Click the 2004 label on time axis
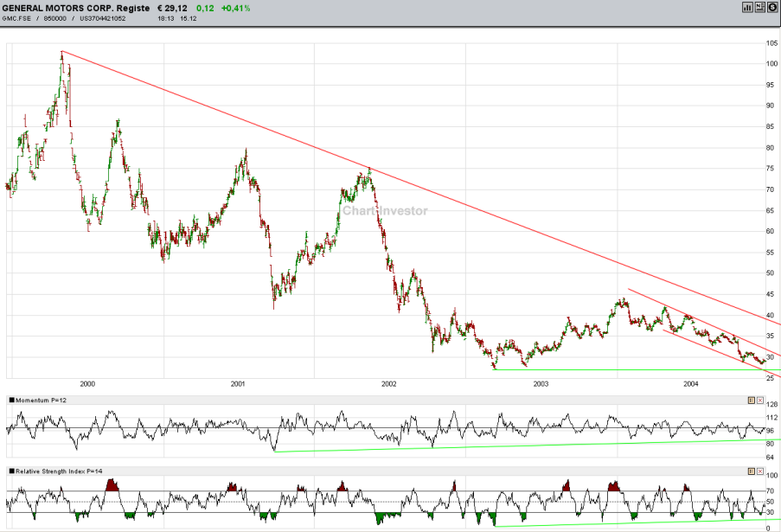This screenshot has height=532, width=781. 691,383
